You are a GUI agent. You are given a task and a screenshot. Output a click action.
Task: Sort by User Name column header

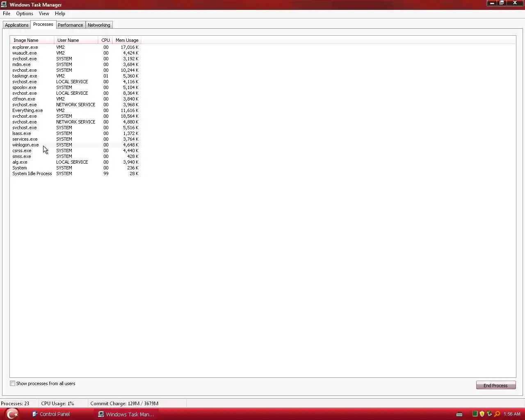pos(76,40)
